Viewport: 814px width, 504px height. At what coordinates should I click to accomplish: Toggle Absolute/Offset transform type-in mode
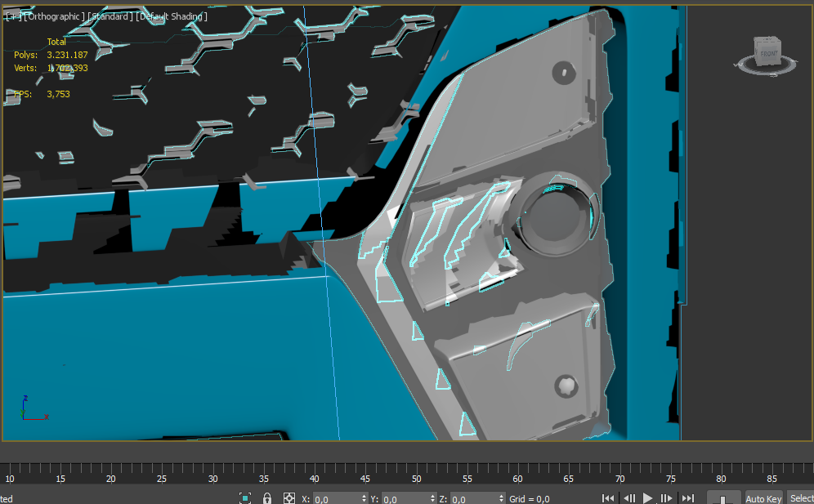point(289,498)
